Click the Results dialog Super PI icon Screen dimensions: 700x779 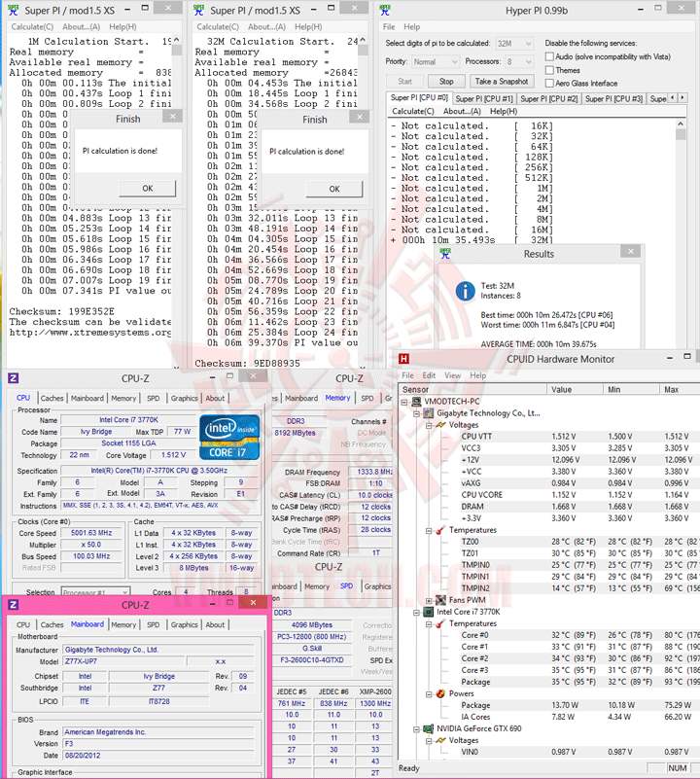[x=445, y=254]
